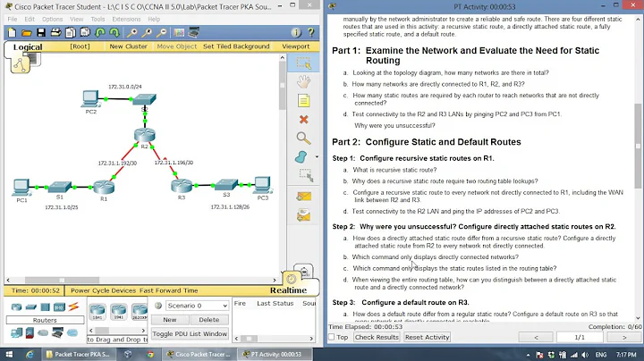Screen dimensions: 644x361
Task: Click router R1 in the topology
Action: click(104, 188)
